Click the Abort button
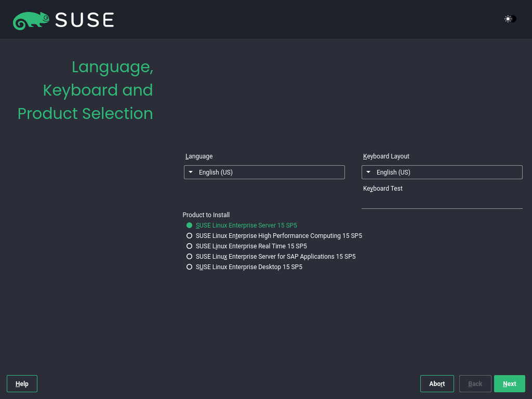 point(437,383)
